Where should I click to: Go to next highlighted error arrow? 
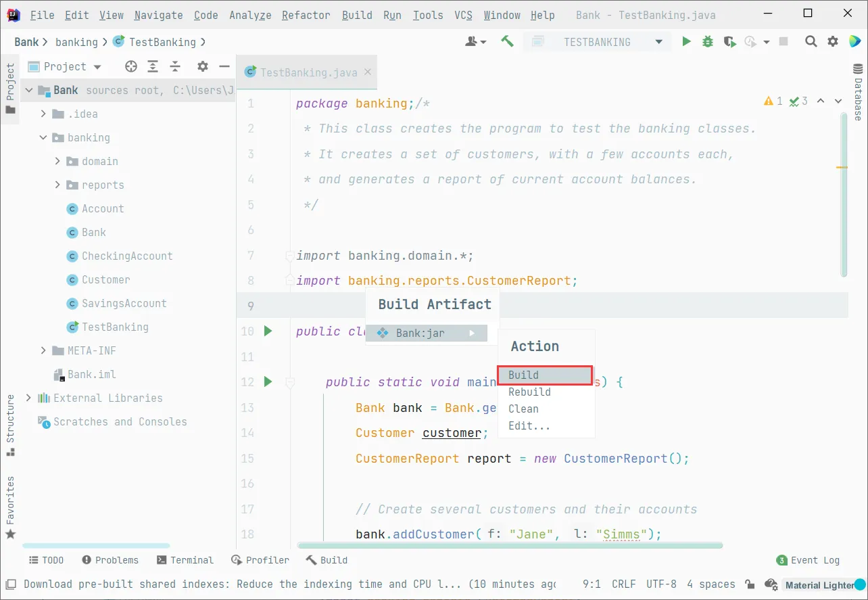pos(838,101)
